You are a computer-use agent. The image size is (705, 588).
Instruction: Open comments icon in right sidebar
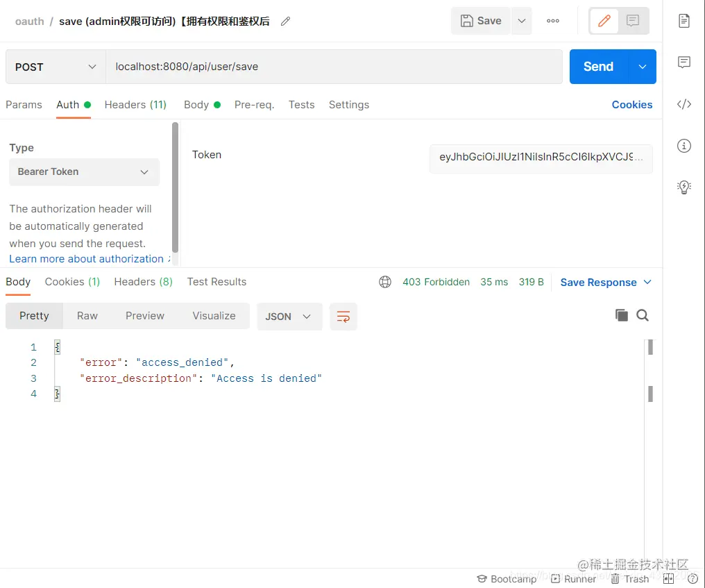[x=684, y=62]
